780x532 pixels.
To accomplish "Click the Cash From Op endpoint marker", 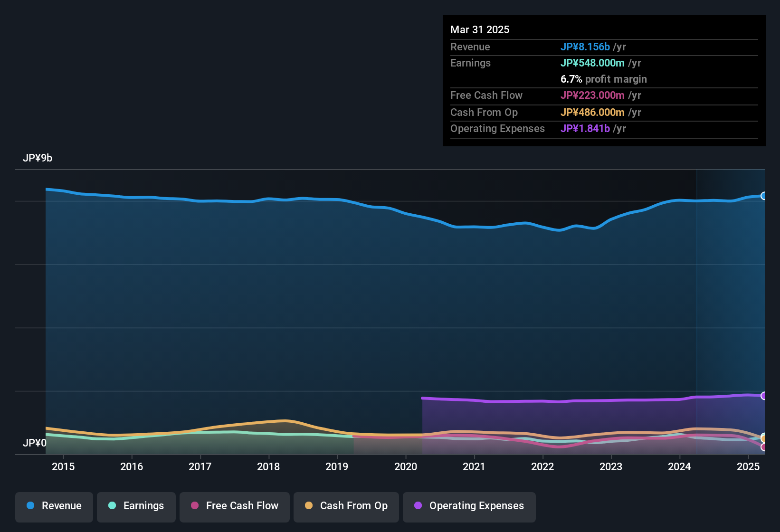I will coord(763,438).
